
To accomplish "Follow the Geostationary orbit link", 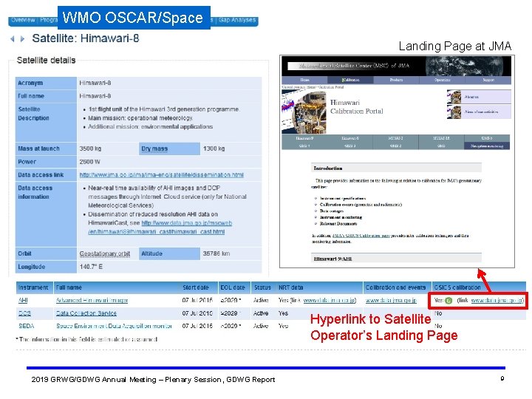I will click(104, 253).
